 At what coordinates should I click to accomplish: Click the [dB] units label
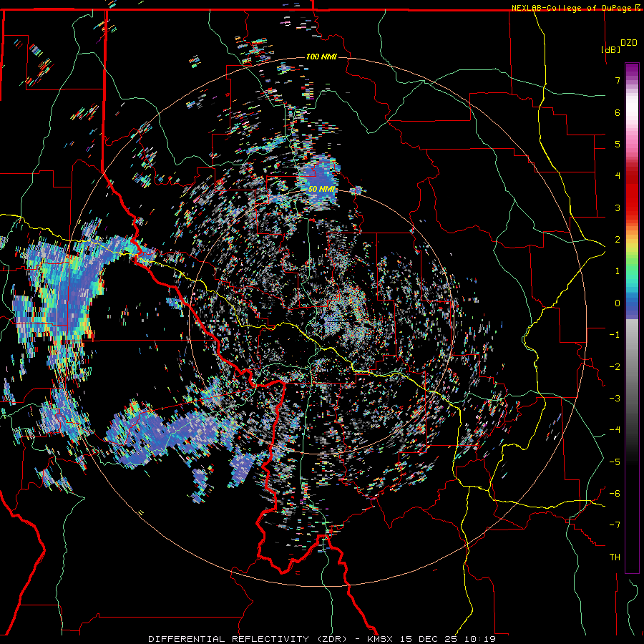click(x=611, y=49)
